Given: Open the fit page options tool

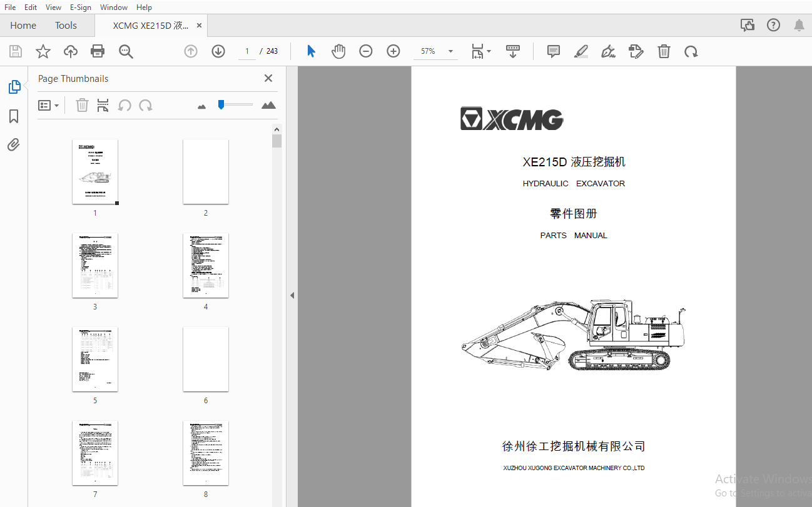Looking at the screenshot, I should [x=480, y=51].
